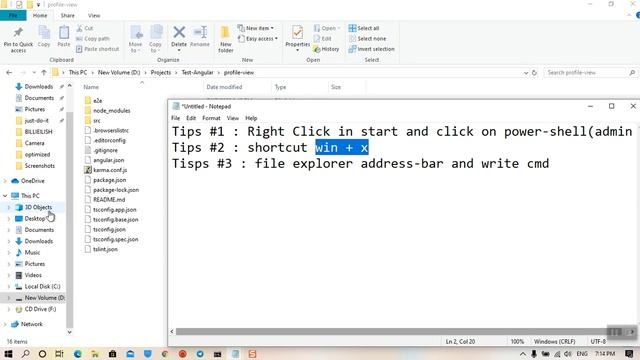Click Projects in the address breadcrumb

(161, 72)
